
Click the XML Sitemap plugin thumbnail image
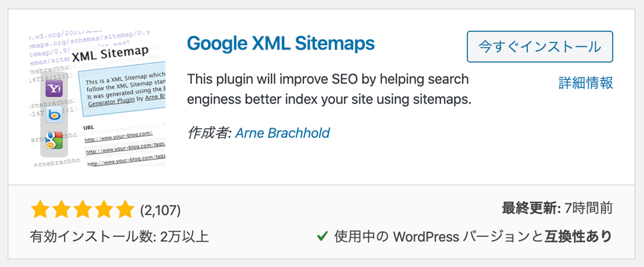click(x=98, y=98)
